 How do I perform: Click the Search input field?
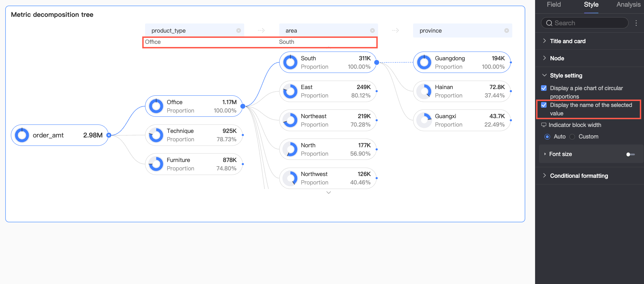pos(584,23)
